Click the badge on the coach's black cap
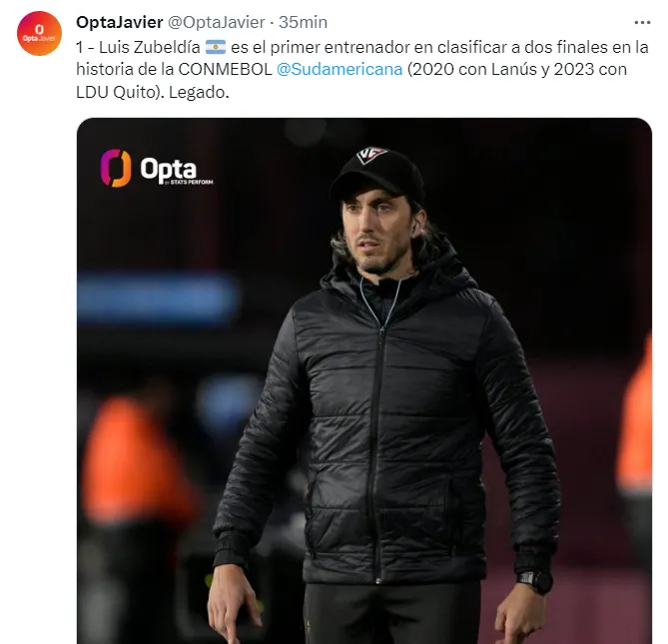This screenshot has height=644, width=668. (x=371, y=154)
